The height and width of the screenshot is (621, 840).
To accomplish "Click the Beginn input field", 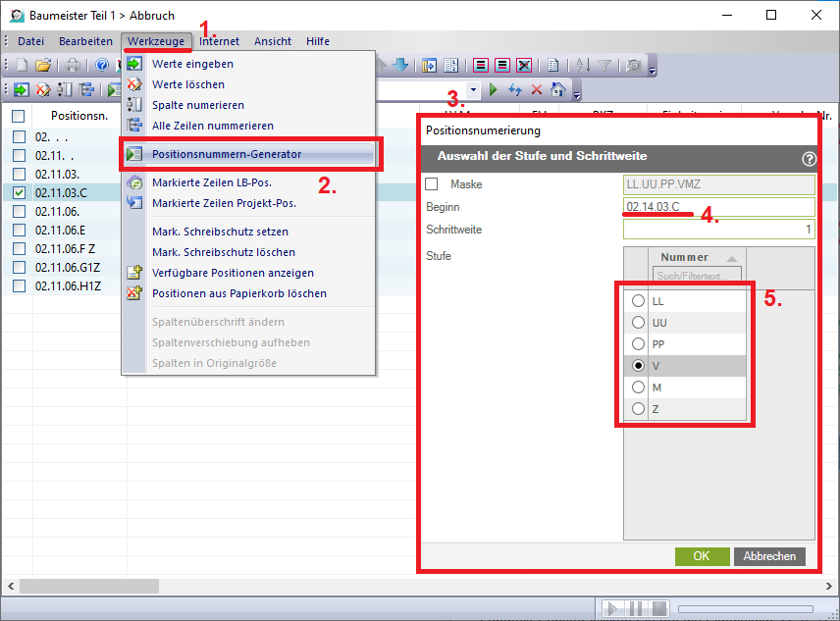I will pyautogui.click(x=718, y=207).
